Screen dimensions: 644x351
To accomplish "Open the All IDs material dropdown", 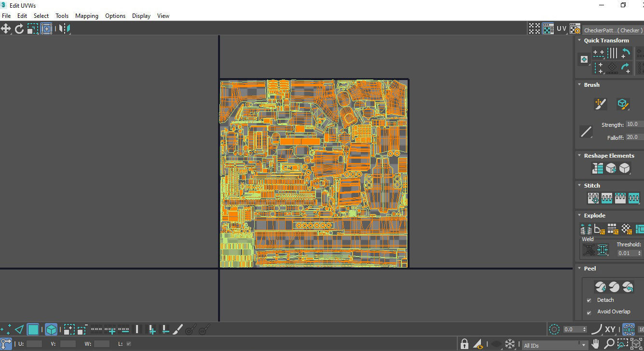I will (x=555, y=345).
